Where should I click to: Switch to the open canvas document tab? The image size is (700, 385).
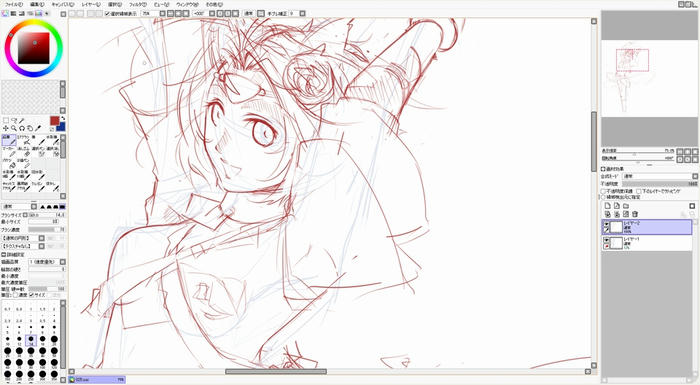(96, 380)
